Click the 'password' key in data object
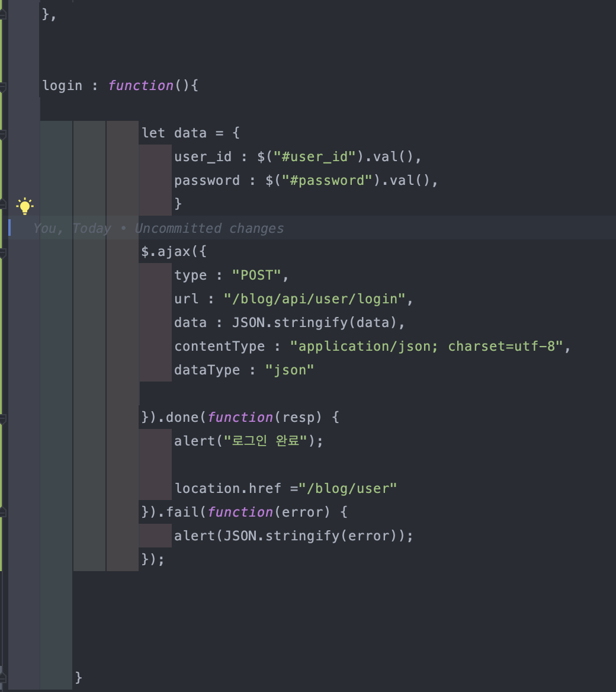The width and height of the screenshot is (616, 692). 207,181
